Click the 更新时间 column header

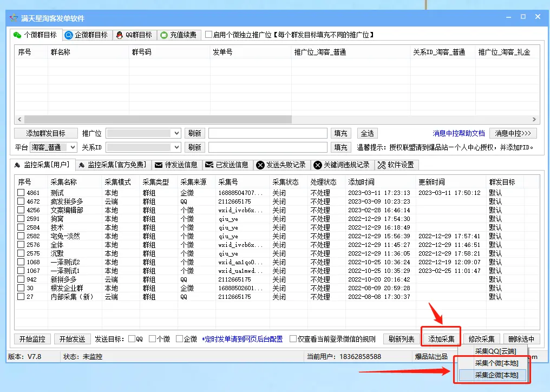(451, 182)
